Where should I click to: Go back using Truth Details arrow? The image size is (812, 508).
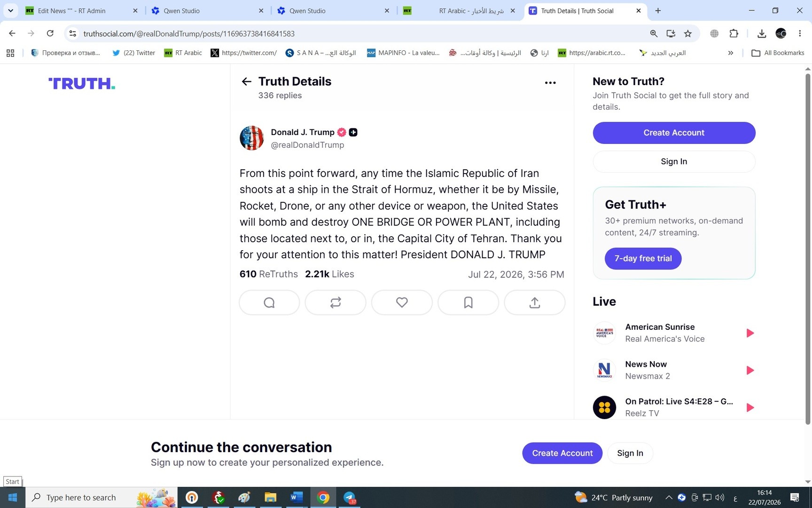tap(246, 82)
